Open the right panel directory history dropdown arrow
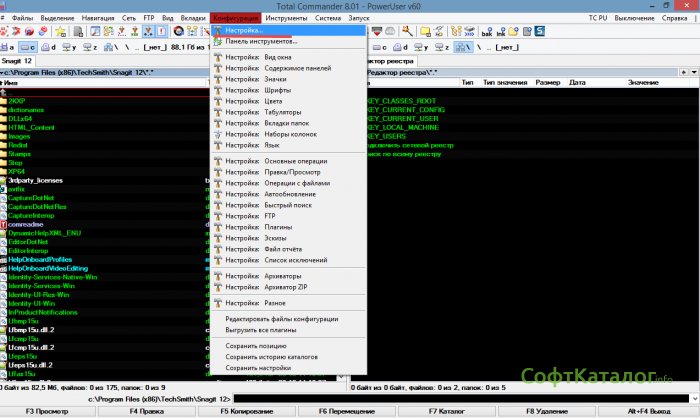 coord(692,73)
